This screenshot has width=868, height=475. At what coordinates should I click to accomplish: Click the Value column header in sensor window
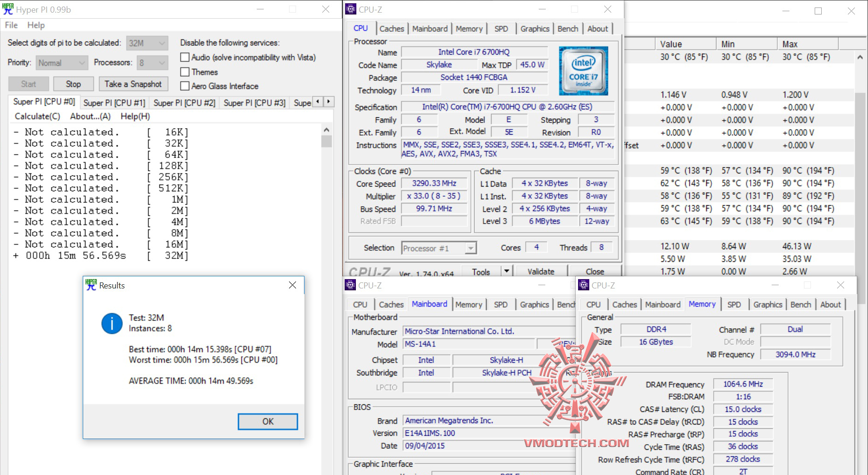click(x=686, y=44)
